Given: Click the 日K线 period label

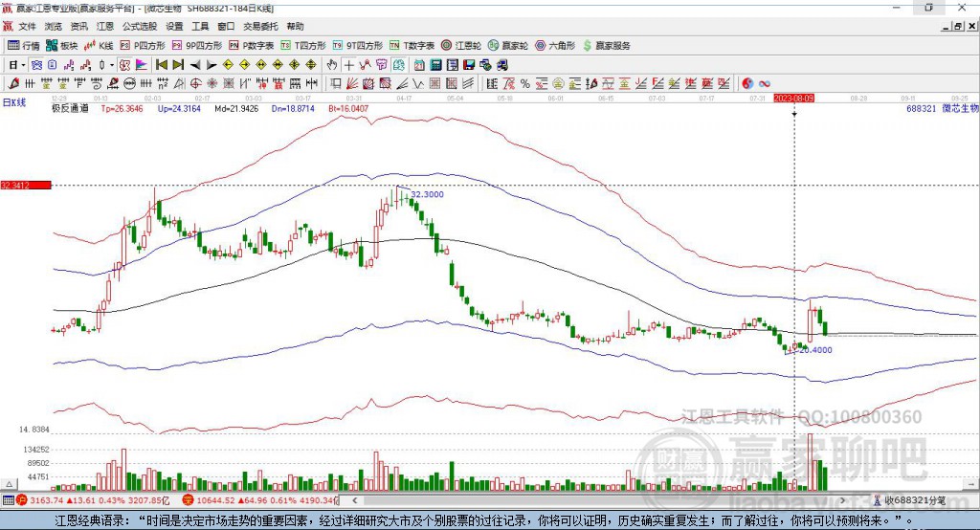Looking at the screenshot, I should pos(13,103).
